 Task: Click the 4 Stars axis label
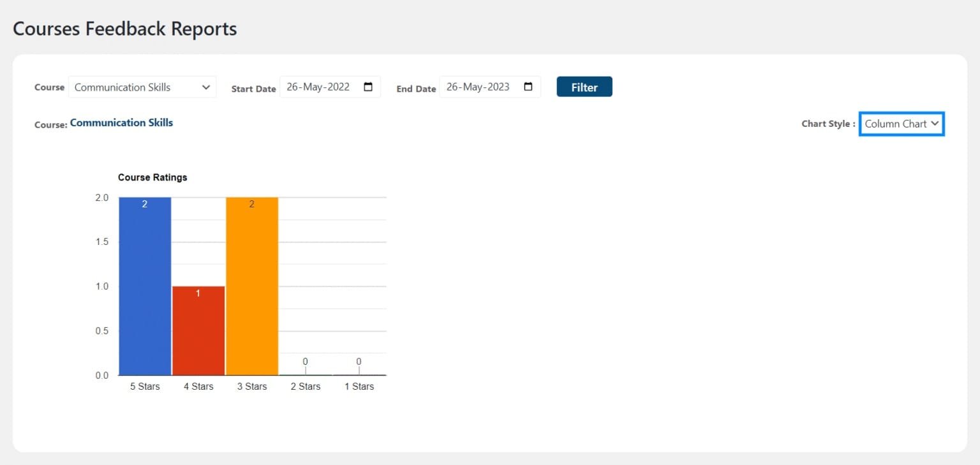[198, 387]
